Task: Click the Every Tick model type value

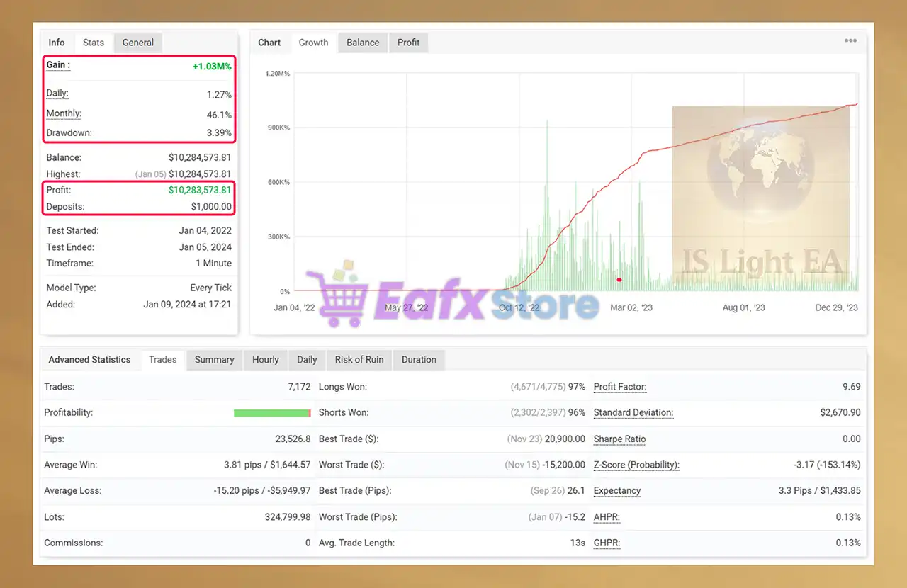Action: pyautogui.click(x=211, y=288)
